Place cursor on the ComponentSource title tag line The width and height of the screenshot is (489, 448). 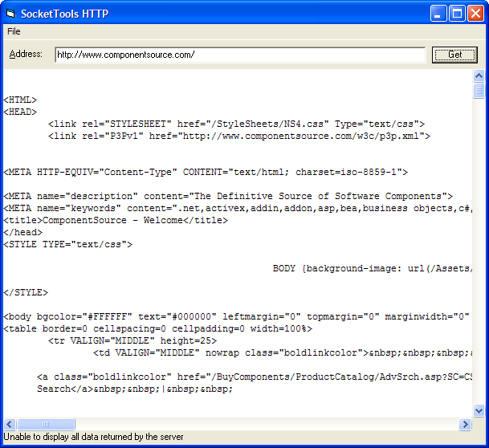tap(116, 220)
